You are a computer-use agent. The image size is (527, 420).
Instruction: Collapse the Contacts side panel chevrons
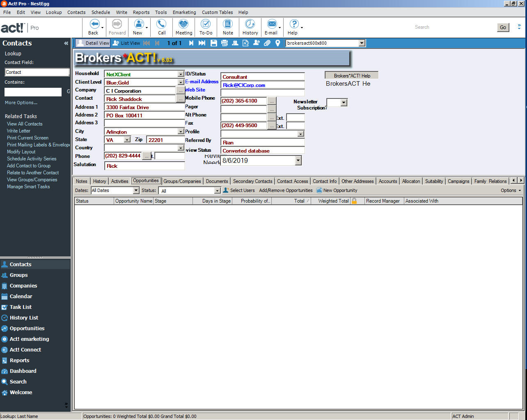click(x=66, y=43)
